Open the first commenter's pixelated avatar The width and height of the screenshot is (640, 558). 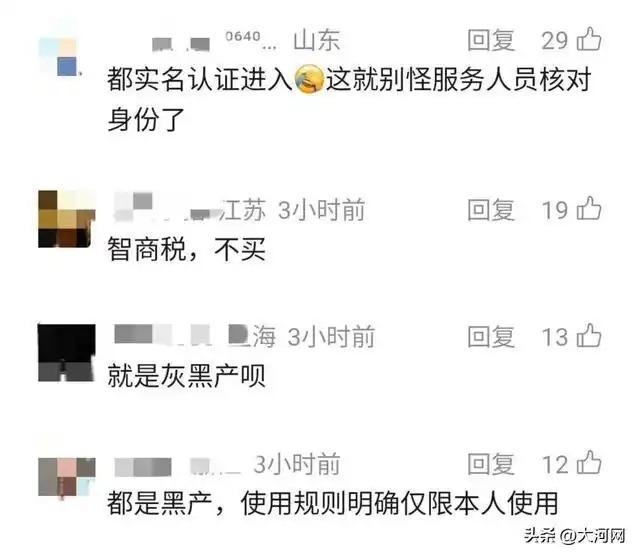tap(59, 56)
